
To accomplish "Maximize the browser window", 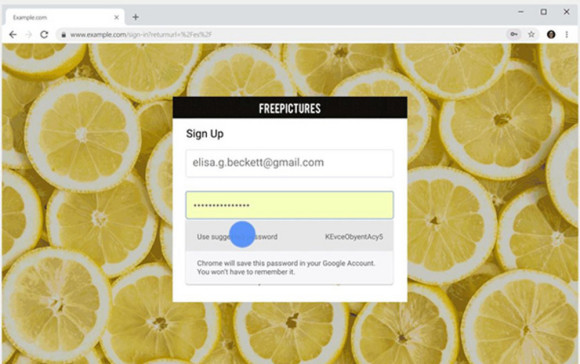I will [x=543, y=12].
